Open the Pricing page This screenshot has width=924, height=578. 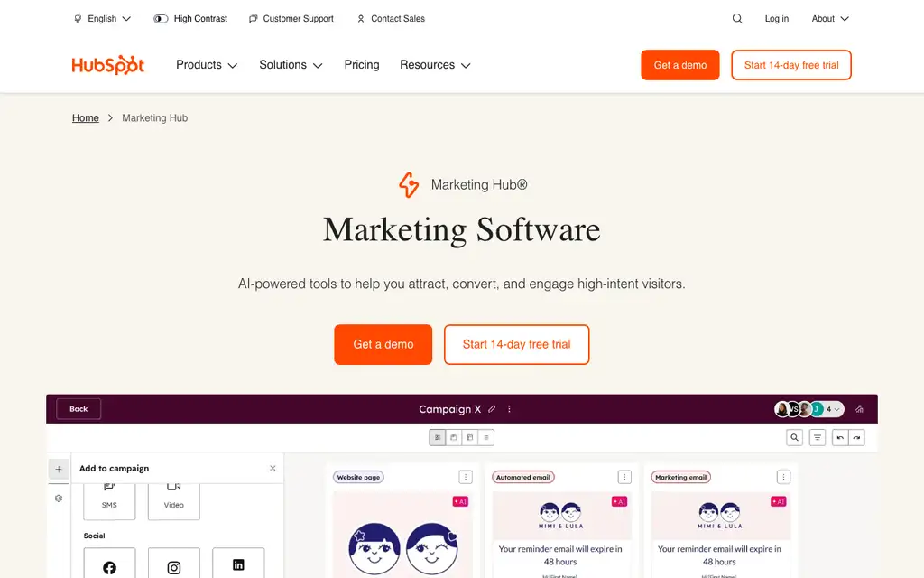pos(362,65)
